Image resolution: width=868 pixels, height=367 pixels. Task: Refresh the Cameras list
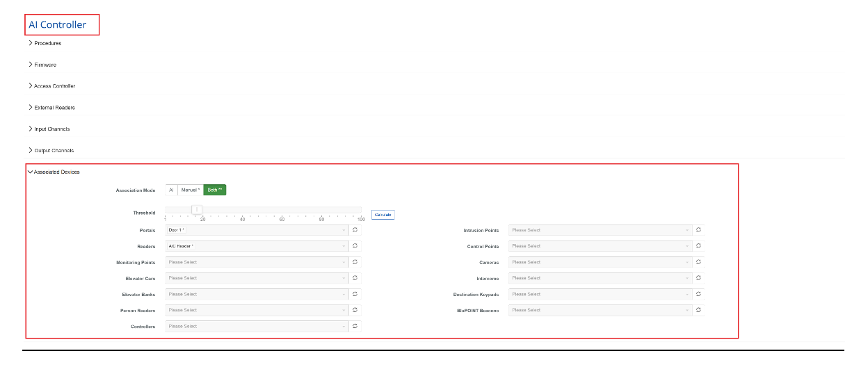[698, 262]
